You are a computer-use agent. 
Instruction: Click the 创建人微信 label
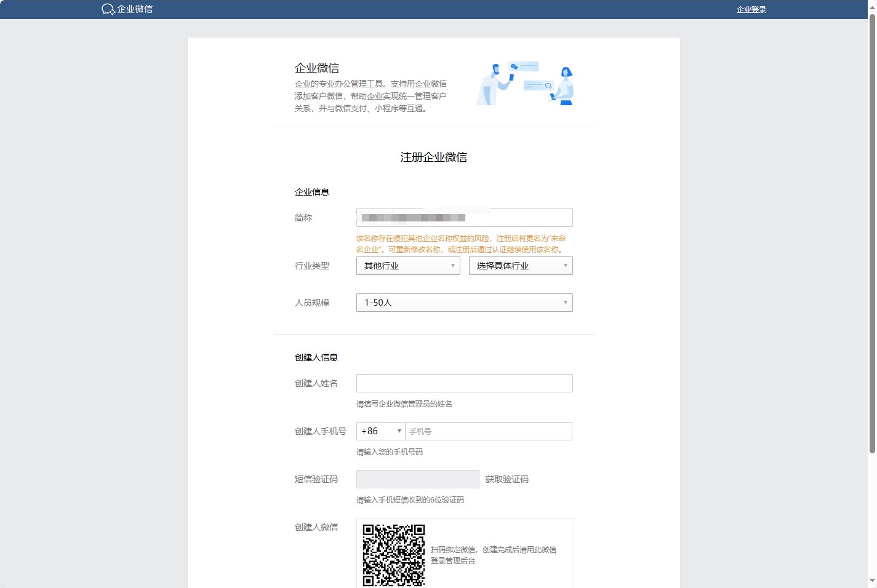[x=316, y=527]
